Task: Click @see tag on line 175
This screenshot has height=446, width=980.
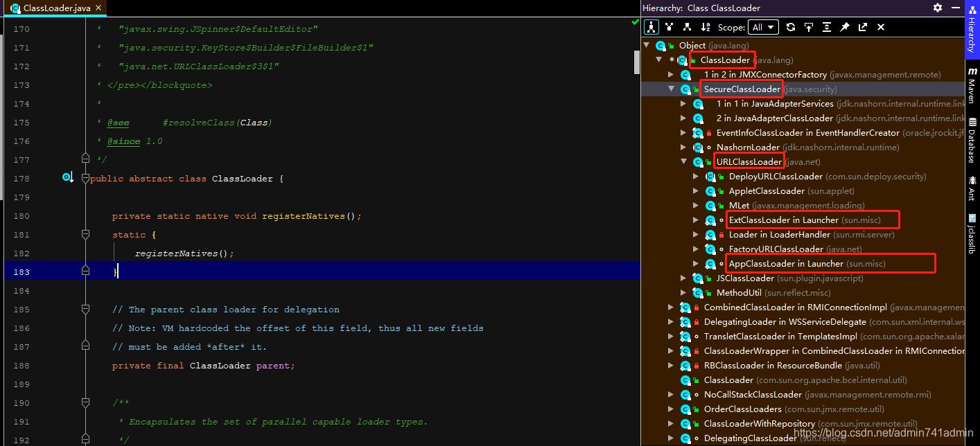Action: click(118, 123)
